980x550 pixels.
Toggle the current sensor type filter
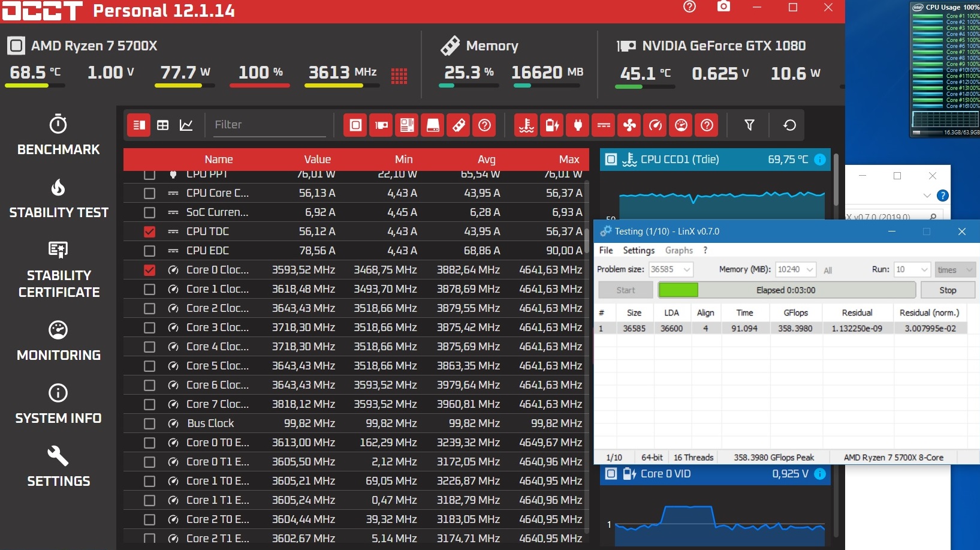coord(604,125)
